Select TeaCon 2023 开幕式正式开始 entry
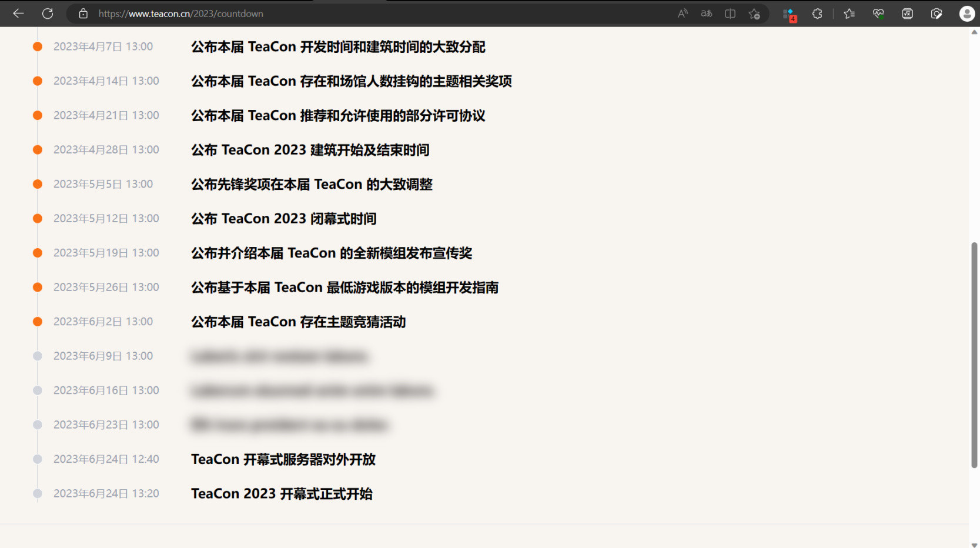Viewport: 980px width, 548px height. (282, 494)
